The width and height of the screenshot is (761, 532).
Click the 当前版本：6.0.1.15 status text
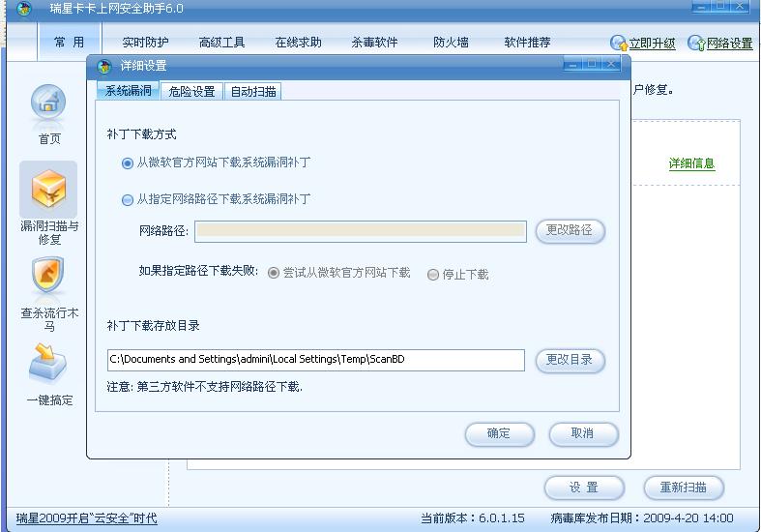click(x=473, y=518)
